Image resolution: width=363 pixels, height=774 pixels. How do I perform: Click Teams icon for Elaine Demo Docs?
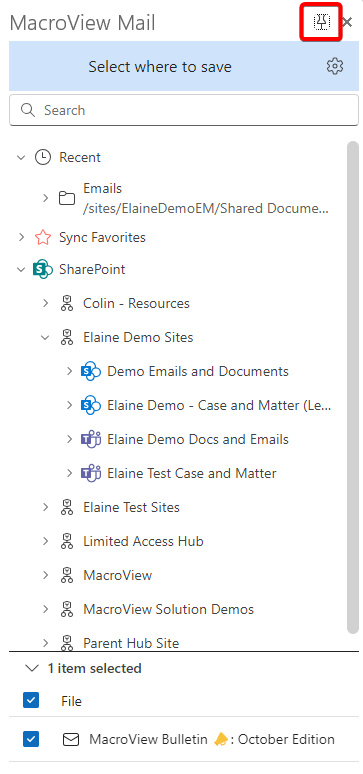click(91, 439)
